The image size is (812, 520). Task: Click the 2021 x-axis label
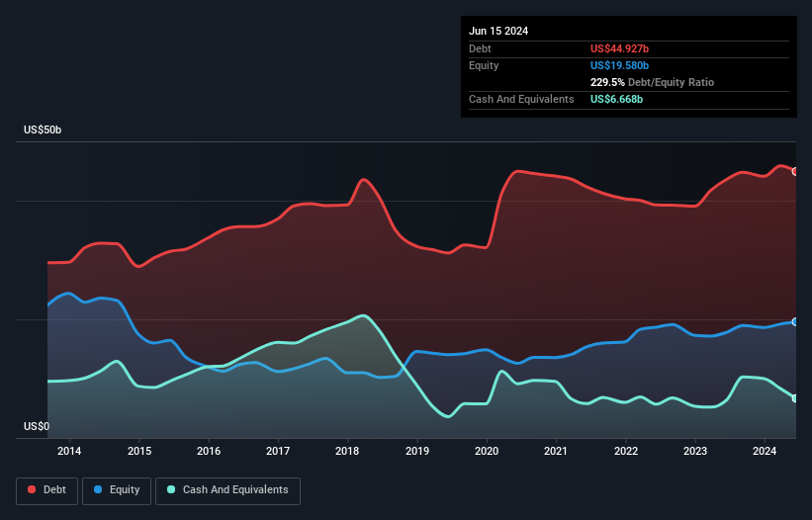[x=556, y=451]
